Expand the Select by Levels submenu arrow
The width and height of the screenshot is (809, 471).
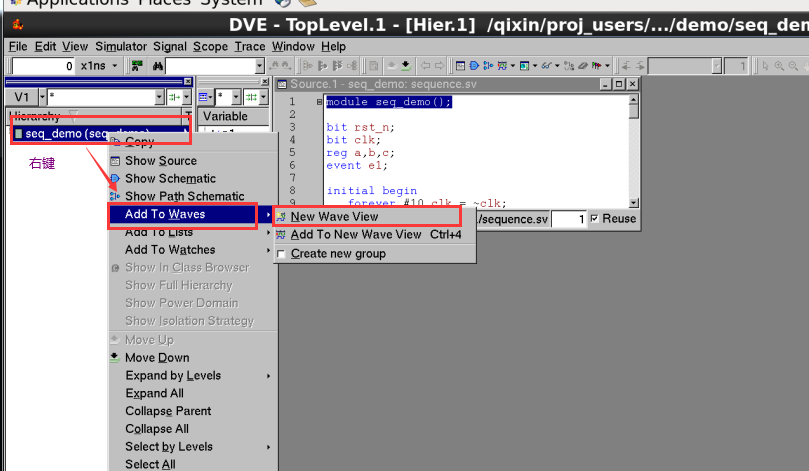tap(268, 447)
